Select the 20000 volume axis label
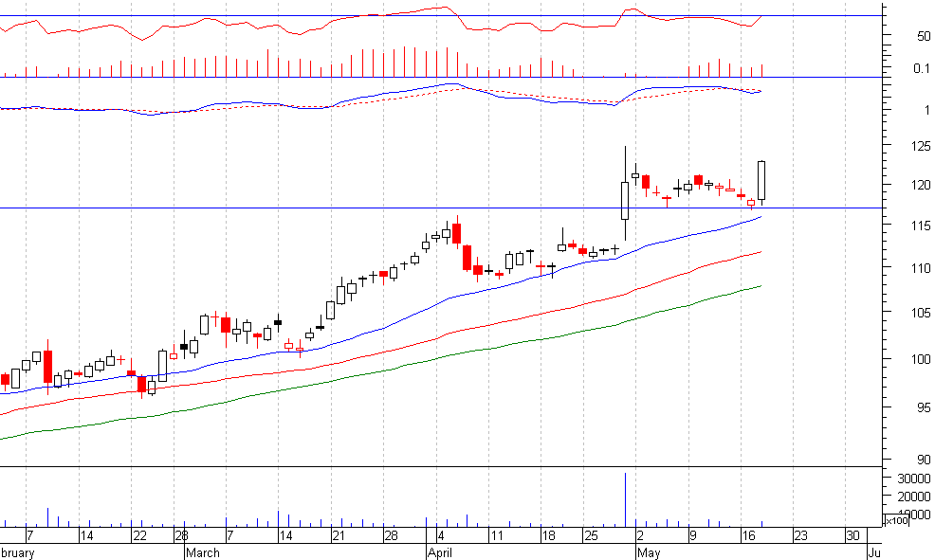Image resolution: width=935 pixels, height=560 pixels. (x=914, y=497)
